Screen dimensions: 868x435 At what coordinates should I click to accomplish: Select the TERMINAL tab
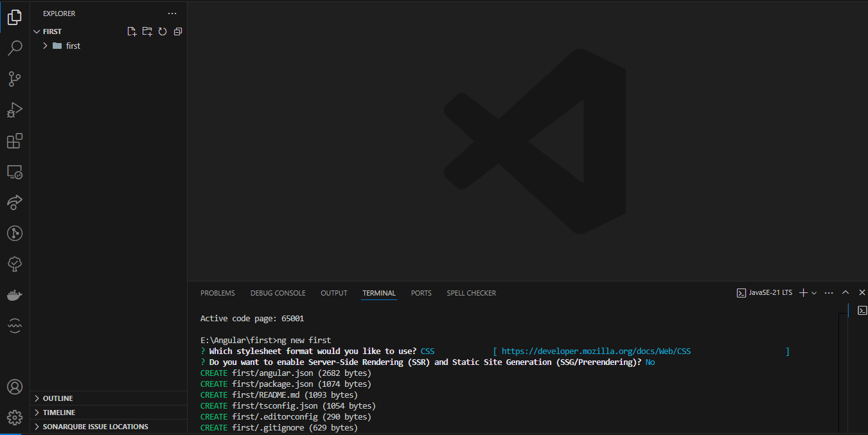point(379,293)
